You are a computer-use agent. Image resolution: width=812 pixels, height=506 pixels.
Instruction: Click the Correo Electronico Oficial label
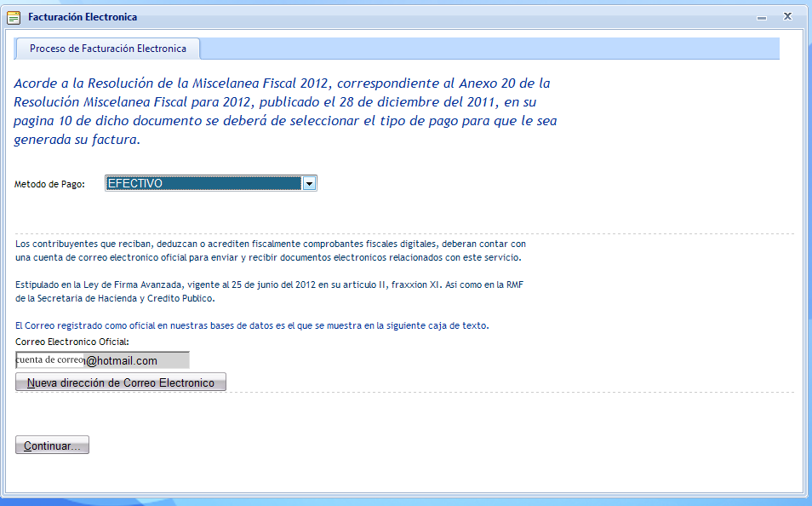tap(72, 342)
